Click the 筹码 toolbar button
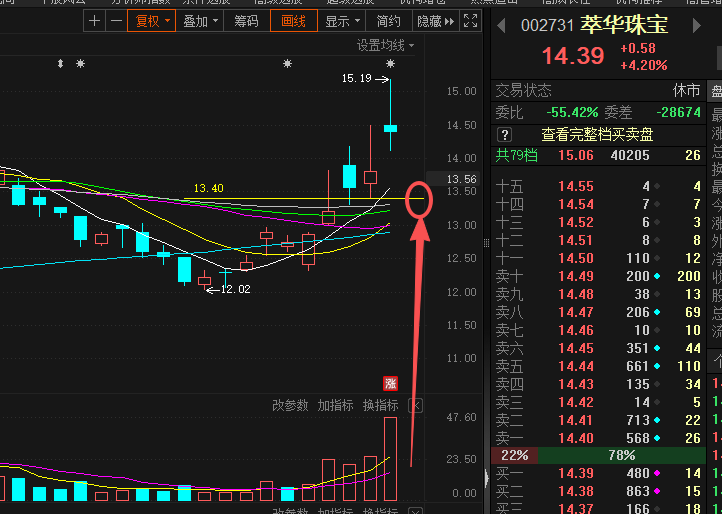 [247, 21]
